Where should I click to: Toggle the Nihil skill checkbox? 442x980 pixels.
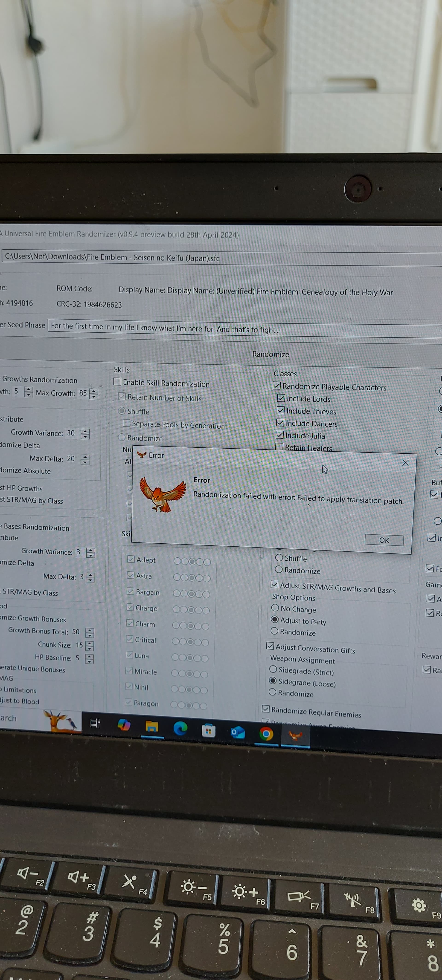(x=129, y=686)
